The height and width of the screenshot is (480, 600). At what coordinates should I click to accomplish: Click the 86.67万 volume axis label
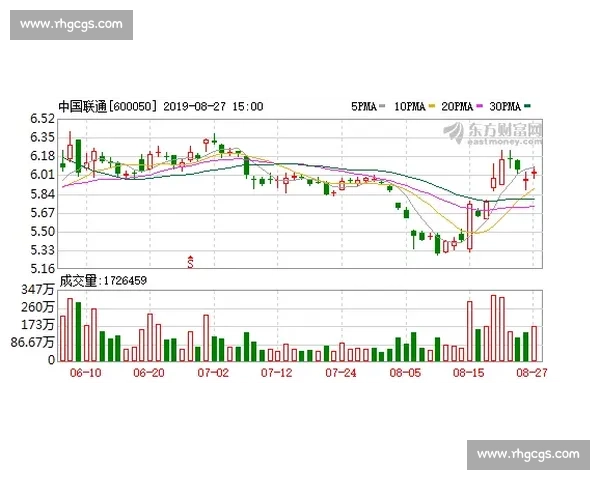coord(33,342)
